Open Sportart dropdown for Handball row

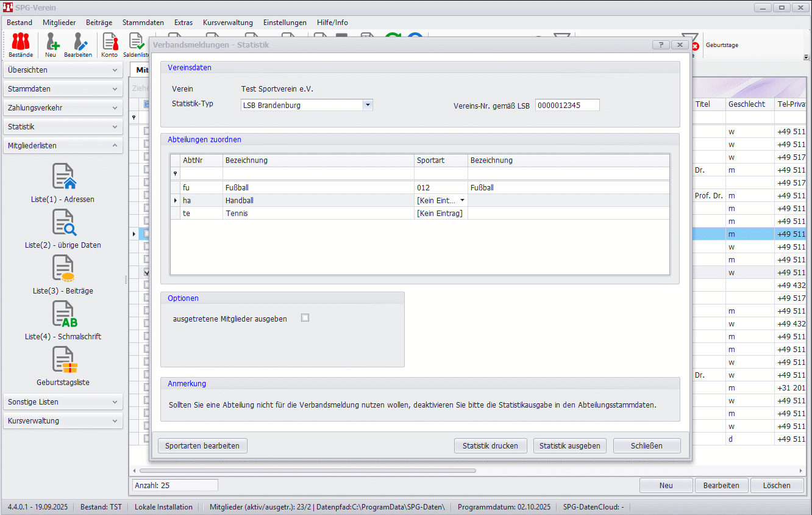click(462, 201)
